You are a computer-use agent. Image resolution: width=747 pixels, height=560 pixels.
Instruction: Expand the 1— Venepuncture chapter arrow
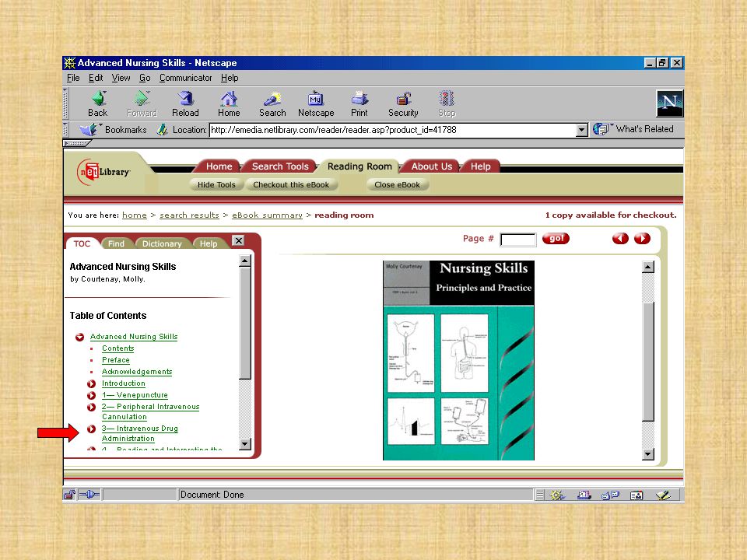pyautogui.click(x=92, y=395)
